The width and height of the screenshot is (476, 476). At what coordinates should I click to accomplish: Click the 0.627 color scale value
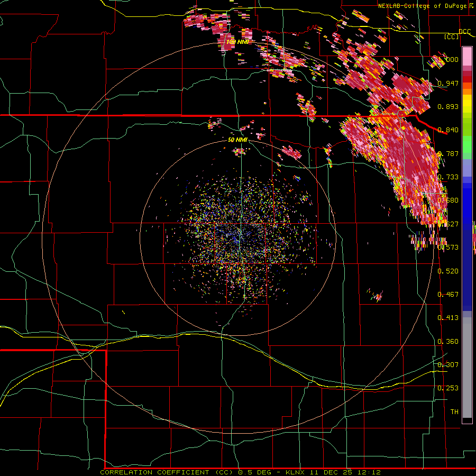tap(448, 224)
